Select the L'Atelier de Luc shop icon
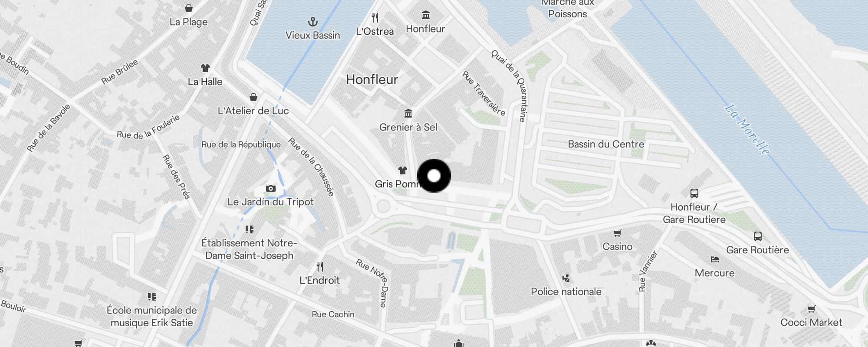The image size is (868, 347). 253,97
